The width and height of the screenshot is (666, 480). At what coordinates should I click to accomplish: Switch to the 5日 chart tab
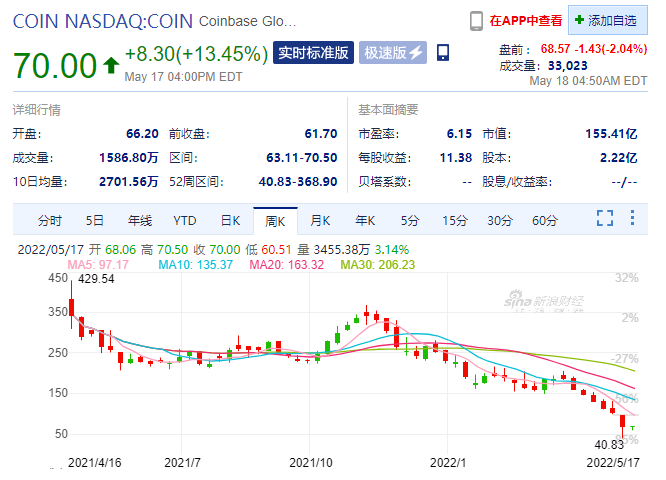[94, 221]
